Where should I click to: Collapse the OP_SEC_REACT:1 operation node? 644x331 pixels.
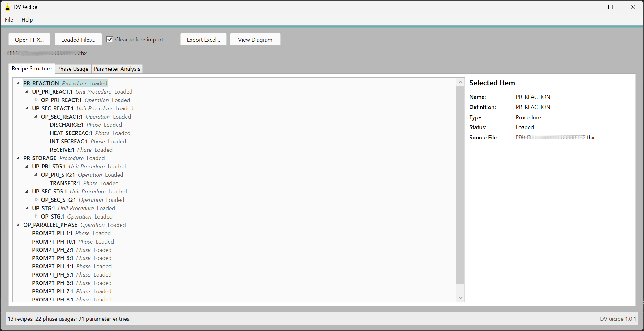coord(36,117)
